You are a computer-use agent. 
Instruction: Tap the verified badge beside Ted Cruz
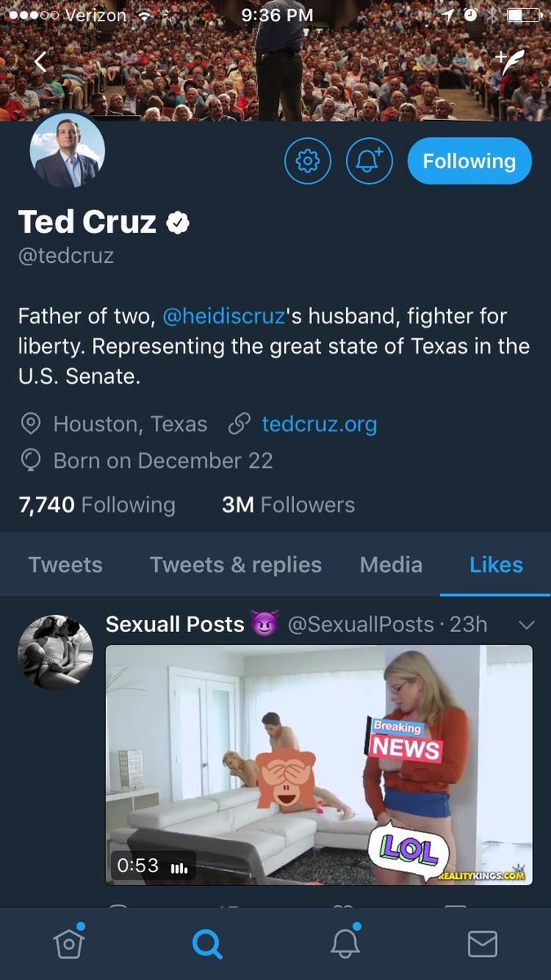[178, 222]
